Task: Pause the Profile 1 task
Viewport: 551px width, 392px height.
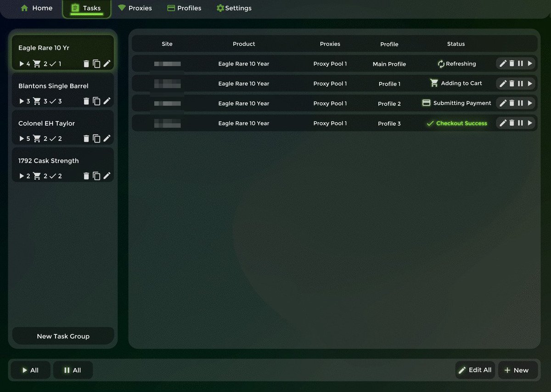Action: pyautogui.click(x=520, y=84)
